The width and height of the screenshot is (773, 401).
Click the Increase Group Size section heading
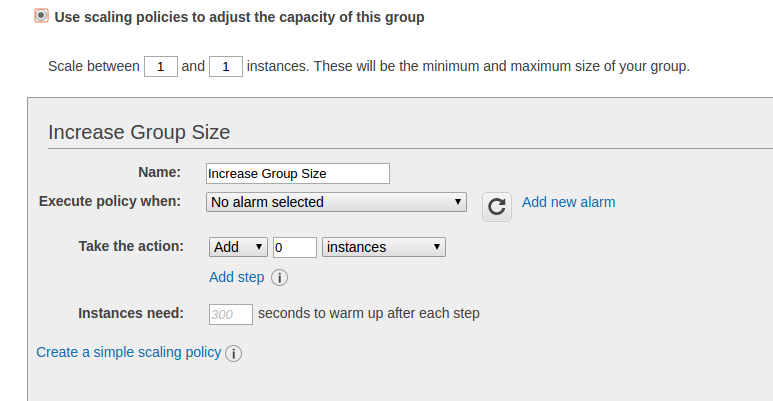pyautogui.click(x=139, y=132)
